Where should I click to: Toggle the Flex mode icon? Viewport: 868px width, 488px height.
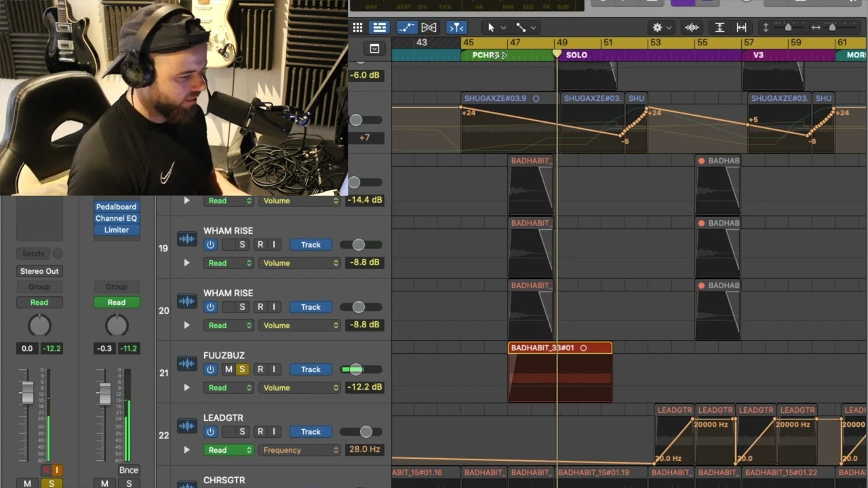click(429, 28)
